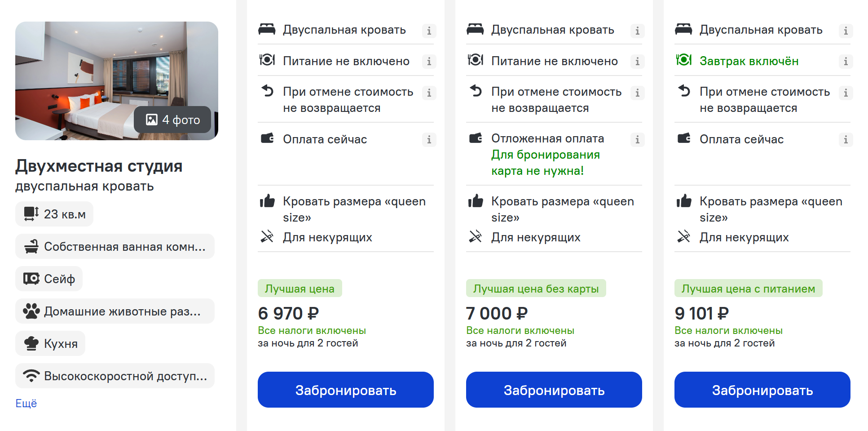
Task: Book the 6 970 ₽ room offer
Action: click(x=345, y=390)
